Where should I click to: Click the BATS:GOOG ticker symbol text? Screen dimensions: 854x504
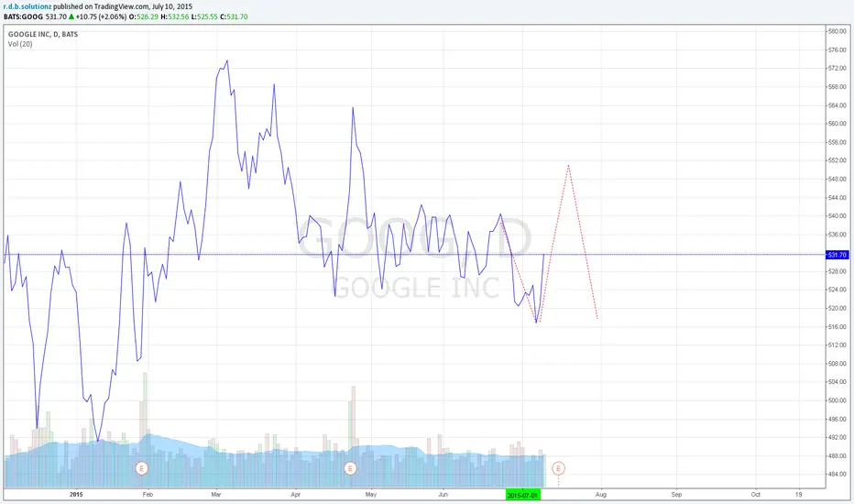24,16
